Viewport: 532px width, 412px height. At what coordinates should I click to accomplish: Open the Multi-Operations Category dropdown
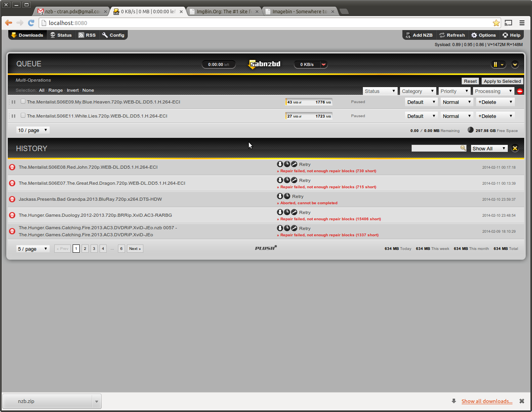pyautogui.click(x=418, y=91)
